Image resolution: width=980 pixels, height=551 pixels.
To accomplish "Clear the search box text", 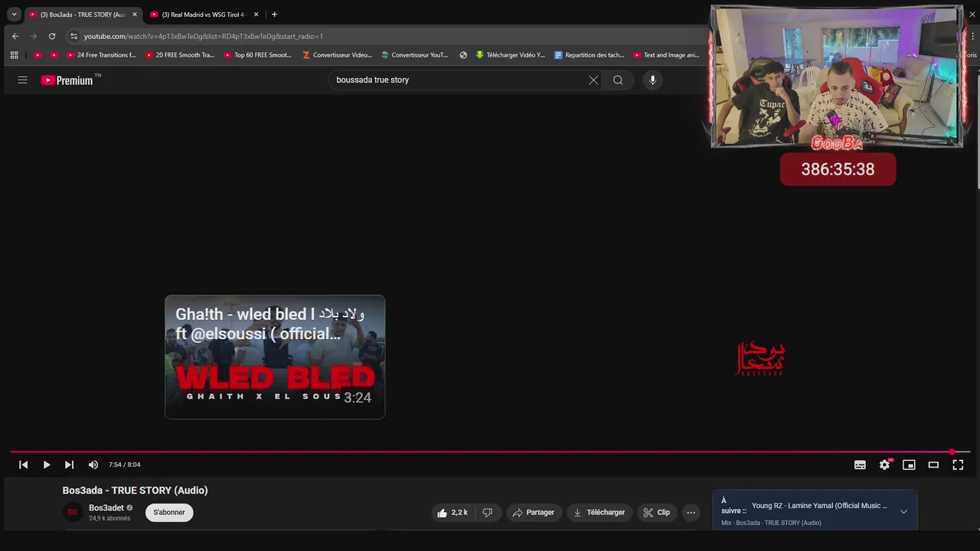I will coord(593,80).
